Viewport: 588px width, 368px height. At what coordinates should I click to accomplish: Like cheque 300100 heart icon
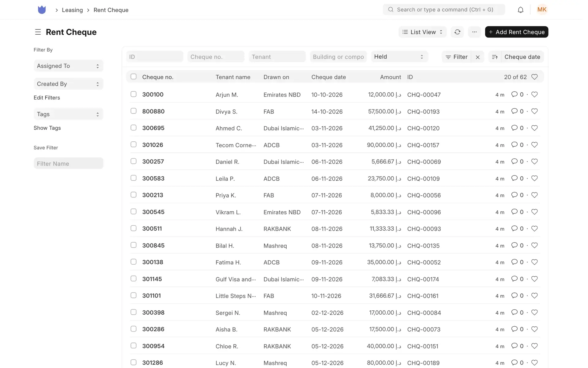coord(534,94)
